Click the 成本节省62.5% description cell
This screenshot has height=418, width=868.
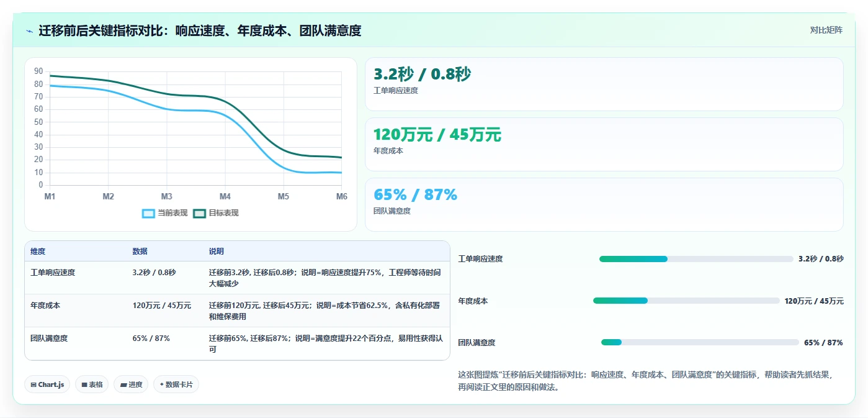[x=326, y=311]
